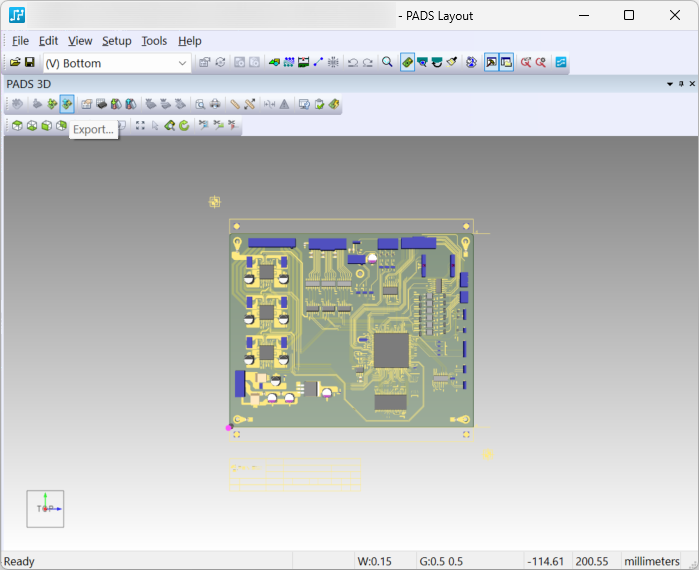
Task: Click the Save floppy disk icon
Action: tap(30, 62)
